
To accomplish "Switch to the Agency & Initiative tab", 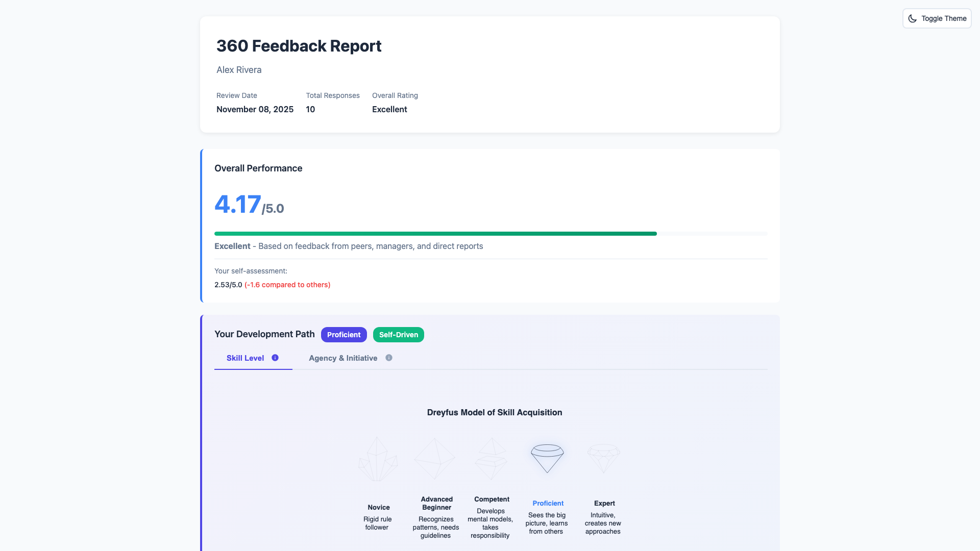I will tap(342, 358).
